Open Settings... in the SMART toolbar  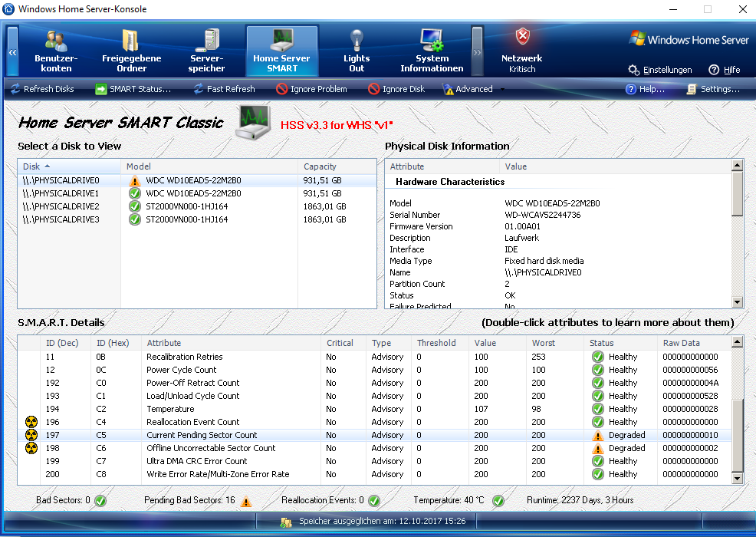tap(712, 89)
